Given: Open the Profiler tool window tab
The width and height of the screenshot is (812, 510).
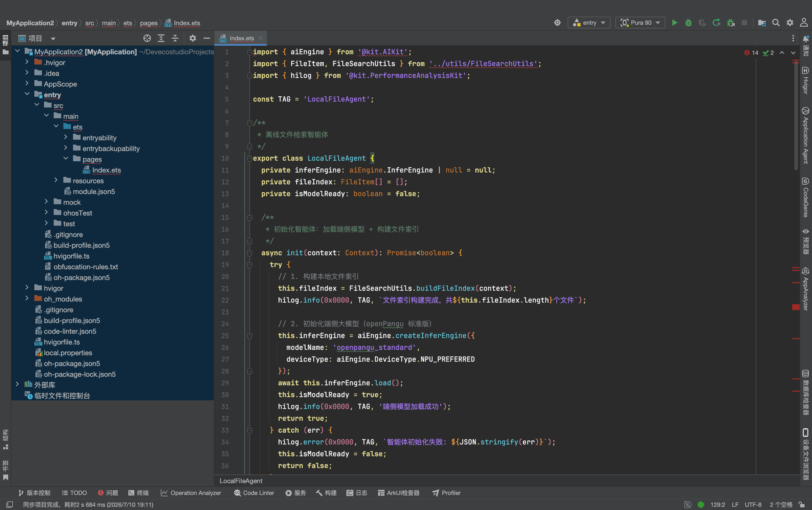Looking at the screenshot, I should point(446,493).
